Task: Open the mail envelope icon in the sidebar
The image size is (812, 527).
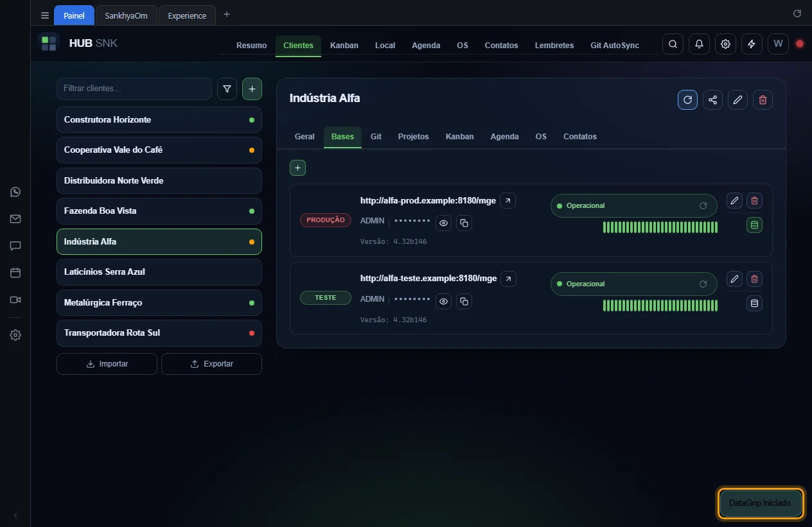Action: point(15,219)
